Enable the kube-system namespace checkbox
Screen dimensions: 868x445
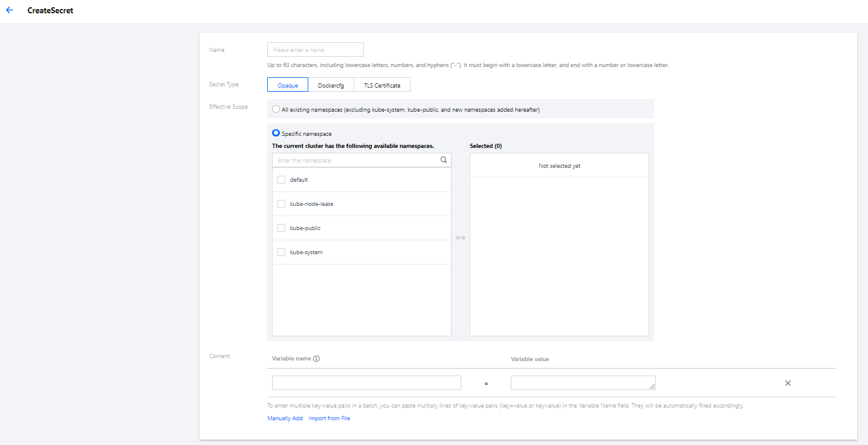(x=281, y=252)
